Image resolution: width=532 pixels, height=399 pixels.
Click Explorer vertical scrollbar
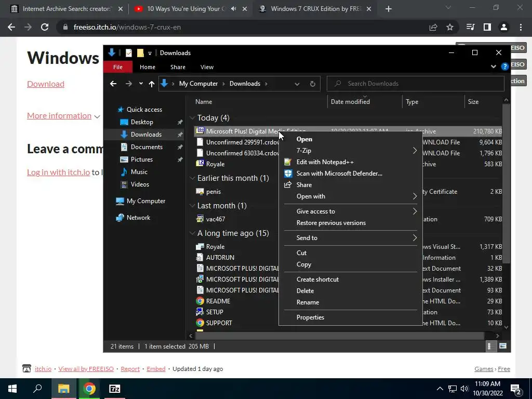506,183
